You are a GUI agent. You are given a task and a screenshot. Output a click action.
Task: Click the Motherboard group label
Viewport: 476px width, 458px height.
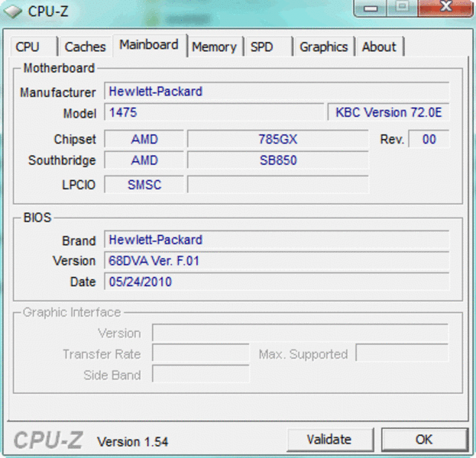pos(59,68)
